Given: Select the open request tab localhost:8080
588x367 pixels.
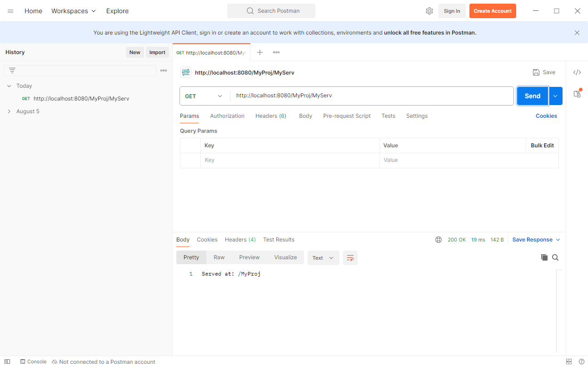Looking at the screenshot, I should [x=212, y=53].
